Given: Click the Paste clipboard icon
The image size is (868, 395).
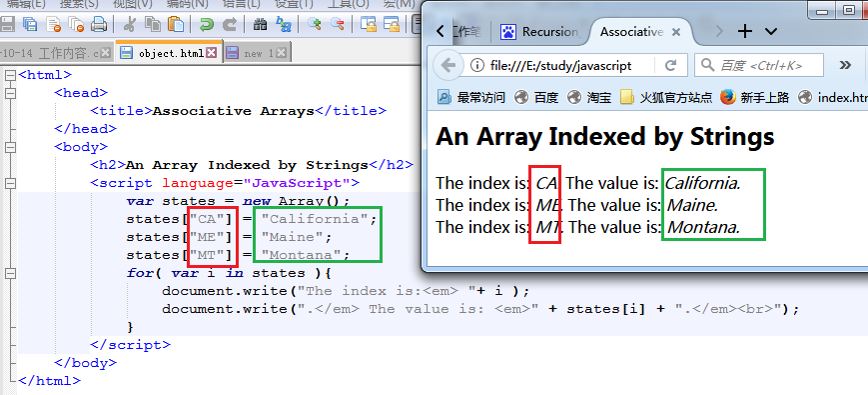Looking at the screenshot, I should click(x=176, y=24).
